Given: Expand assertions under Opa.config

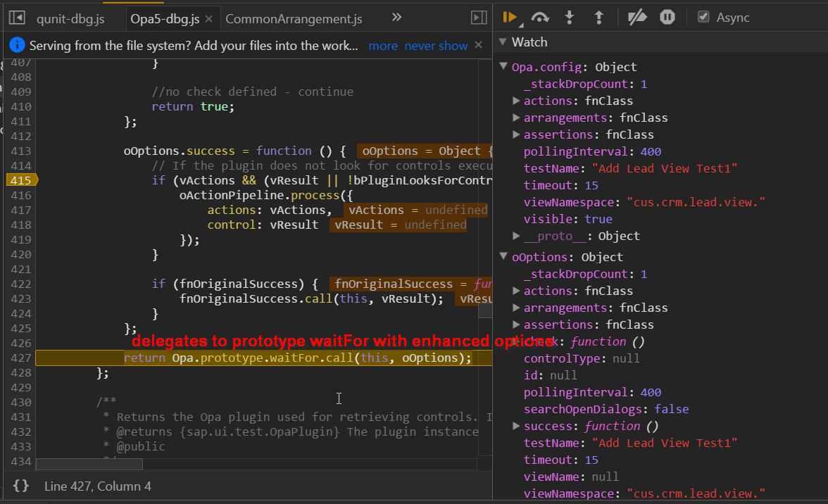Looking at the screenshot, I should (516, 134).
